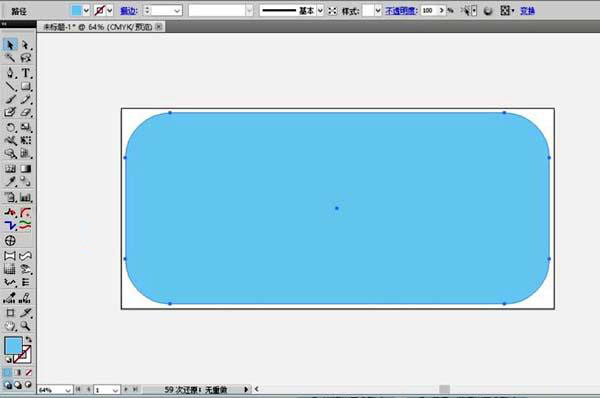Select the Direct Selection tool
The width and height of the screenshot is (600, 398).
[26, 45]
